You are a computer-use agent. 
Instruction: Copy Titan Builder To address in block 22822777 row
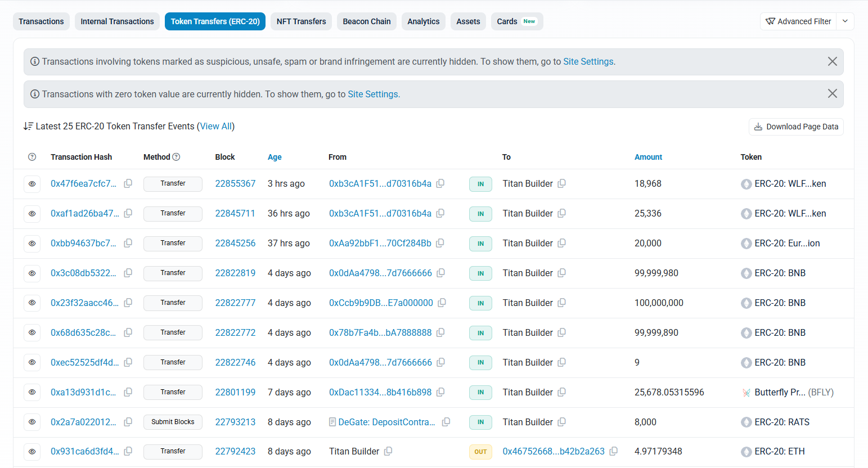[561, 303]
